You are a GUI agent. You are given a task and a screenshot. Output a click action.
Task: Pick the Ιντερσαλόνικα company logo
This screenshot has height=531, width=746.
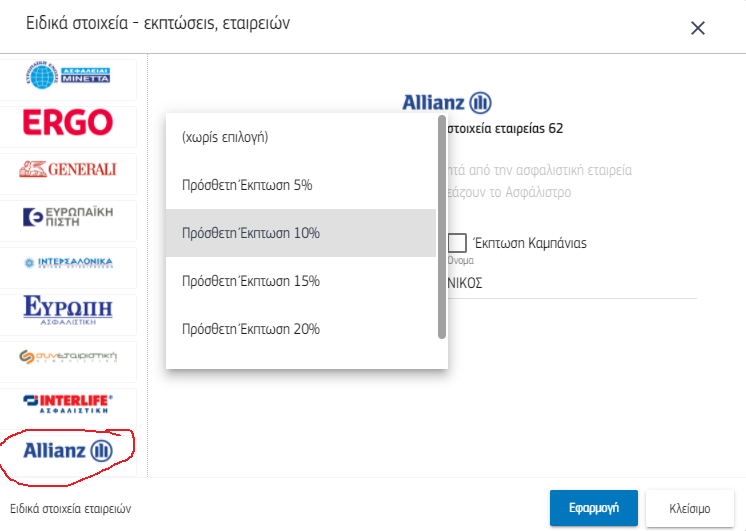click(68, 263)
